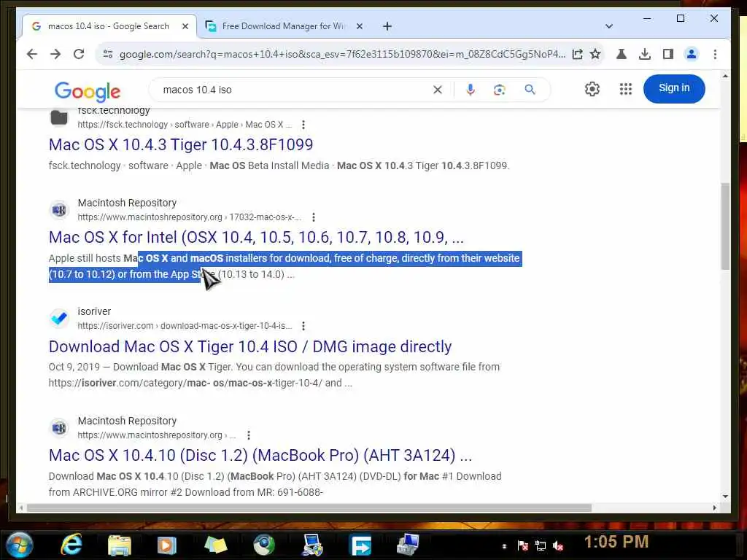Open more options for first Macintosh Repository result
This screenshot has height=560, width=747.
click(314, 217)
